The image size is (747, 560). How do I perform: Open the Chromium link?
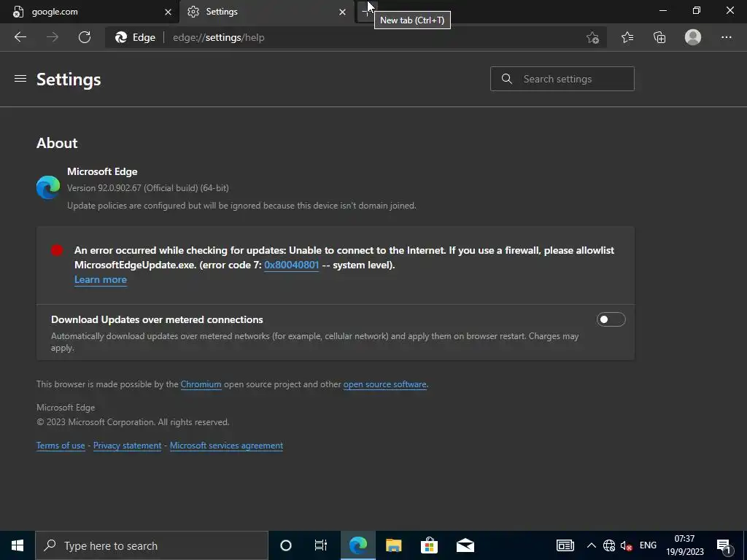coord(201,384)
